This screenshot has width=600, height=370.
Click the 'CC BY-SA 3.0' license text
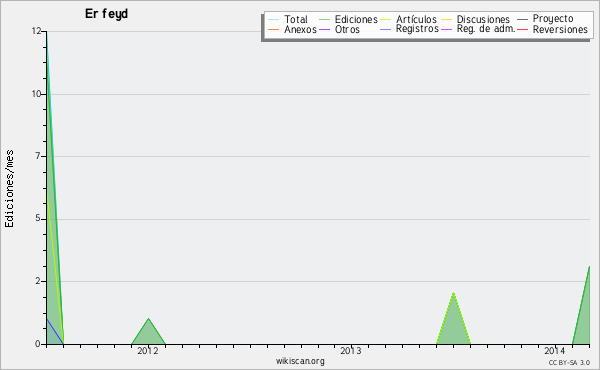pos(569,362)
